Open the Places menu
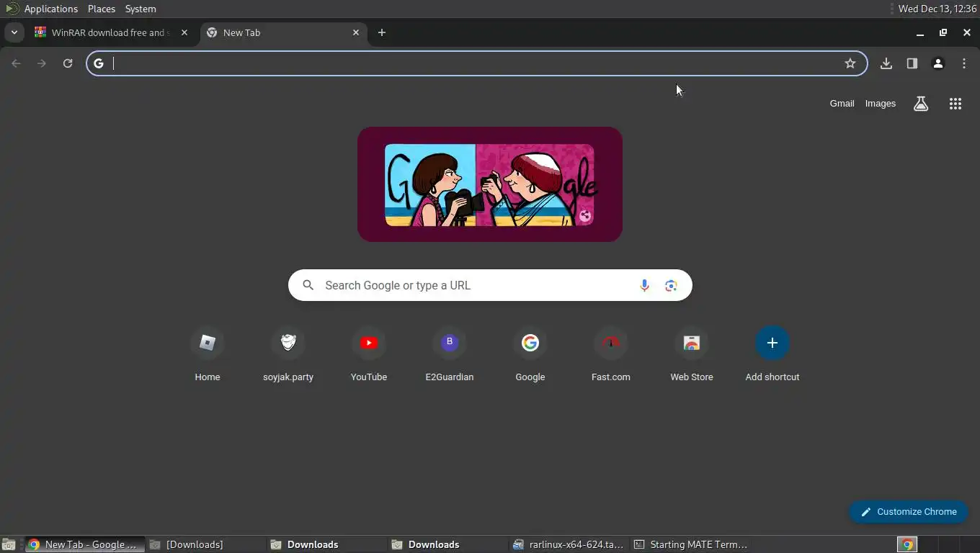Image resolution: width=980 pixels, height=553 pixels. pos(102,9)
